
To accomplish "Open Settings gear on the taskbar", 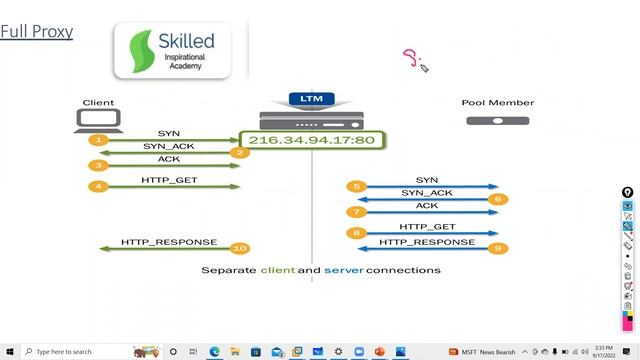I will (338, 351).
